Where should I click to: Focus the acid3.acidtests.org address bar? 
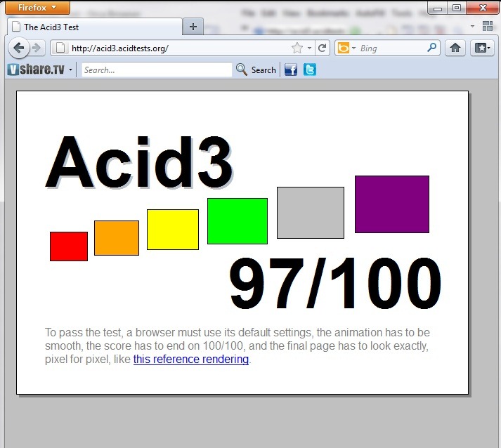tap(179, 48)
